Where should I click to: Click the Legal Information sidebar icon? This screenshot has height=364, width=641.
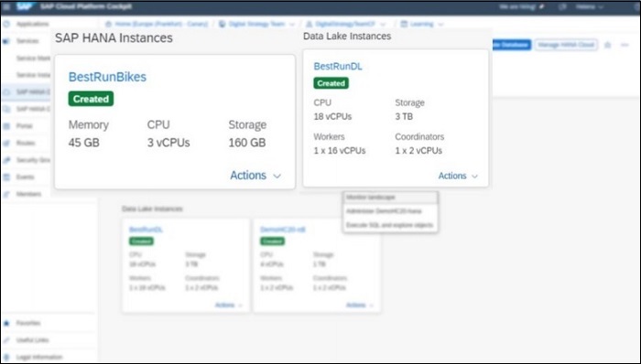point(6,357)
